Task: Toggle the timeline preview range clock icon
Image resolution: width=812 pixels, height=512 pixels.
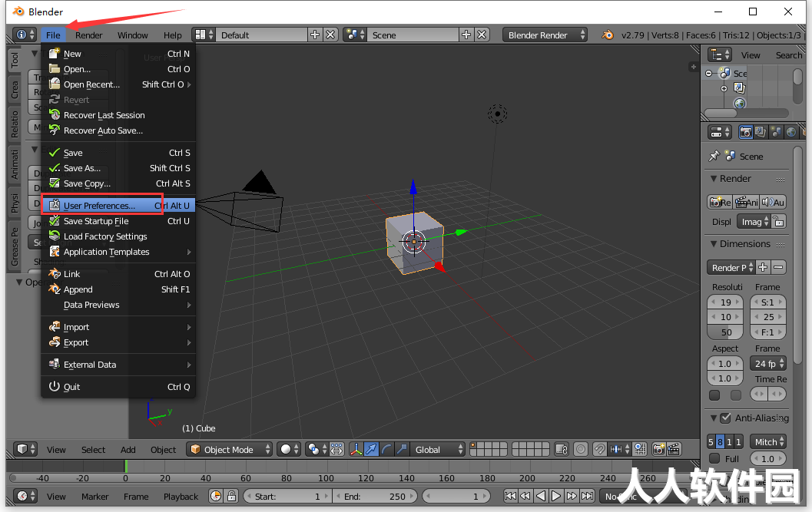Action: [x=216, y=497]
